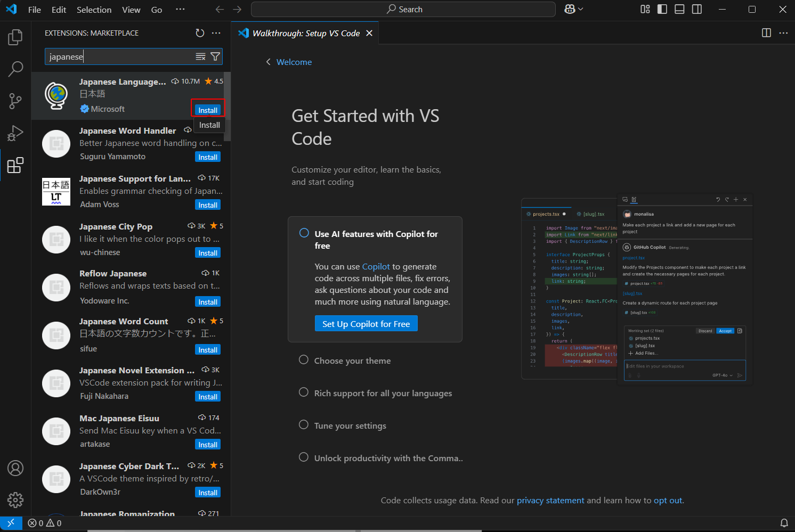Toggle the secondary side bar
Screen dimensions: 795x532
pos(697,9)
